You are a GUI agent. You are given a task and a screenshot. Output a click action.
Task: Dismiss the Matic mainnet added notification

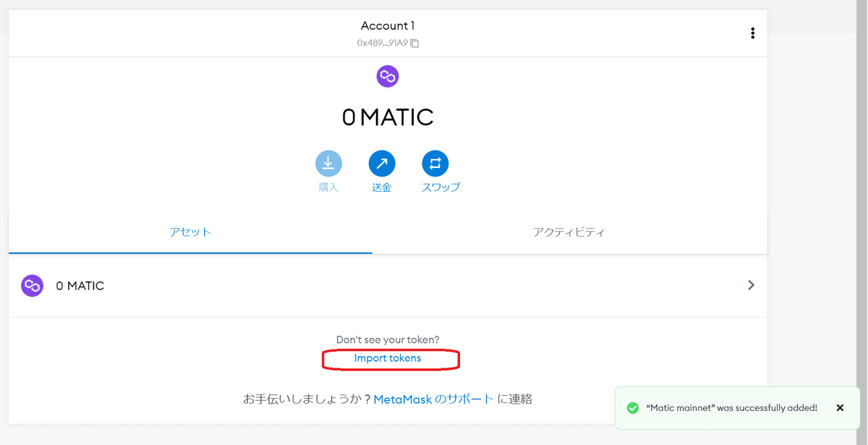[x=840, y=408]
